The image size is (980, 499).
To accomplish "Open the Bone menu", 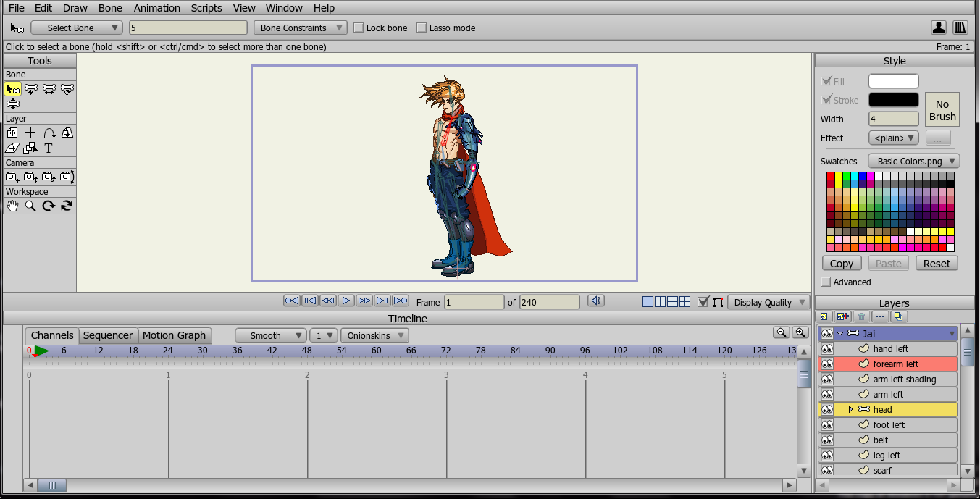I will pyautogui.click(x=110, y=8).
